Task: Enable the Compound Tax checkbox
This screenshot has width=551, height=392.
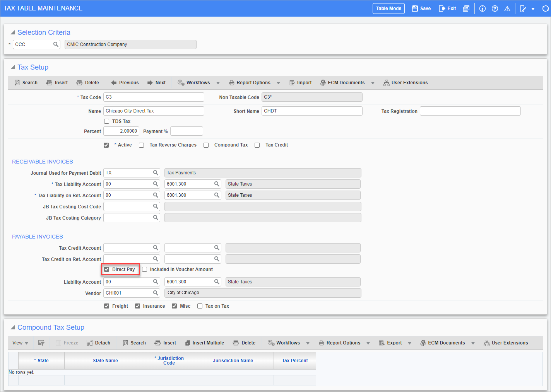Action: coord(206,145)
